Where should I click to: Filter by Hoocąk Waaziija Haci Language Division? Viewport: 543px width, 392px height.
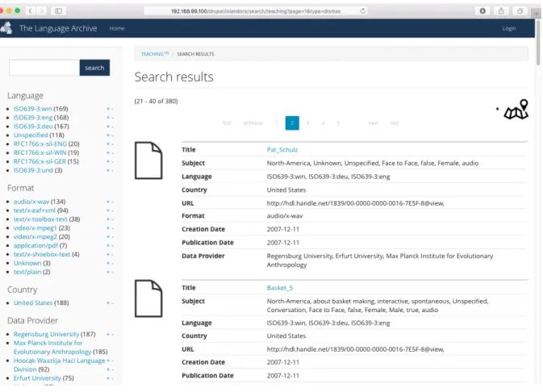[59, 365]
